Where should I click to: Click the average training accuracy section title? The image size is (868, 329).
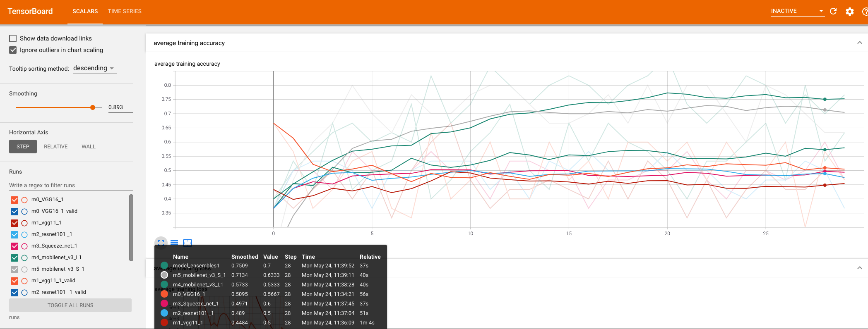[189, 43]
